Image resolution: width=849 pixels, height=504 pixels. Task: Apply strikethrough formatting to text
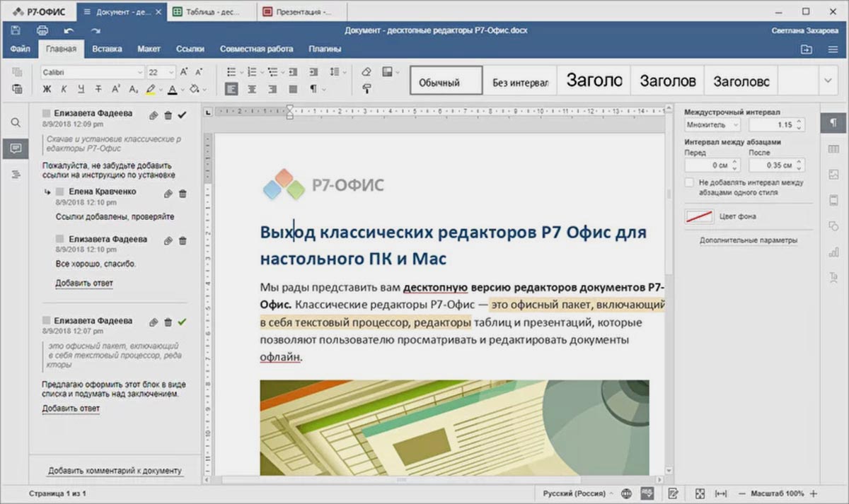coord(98,89)
